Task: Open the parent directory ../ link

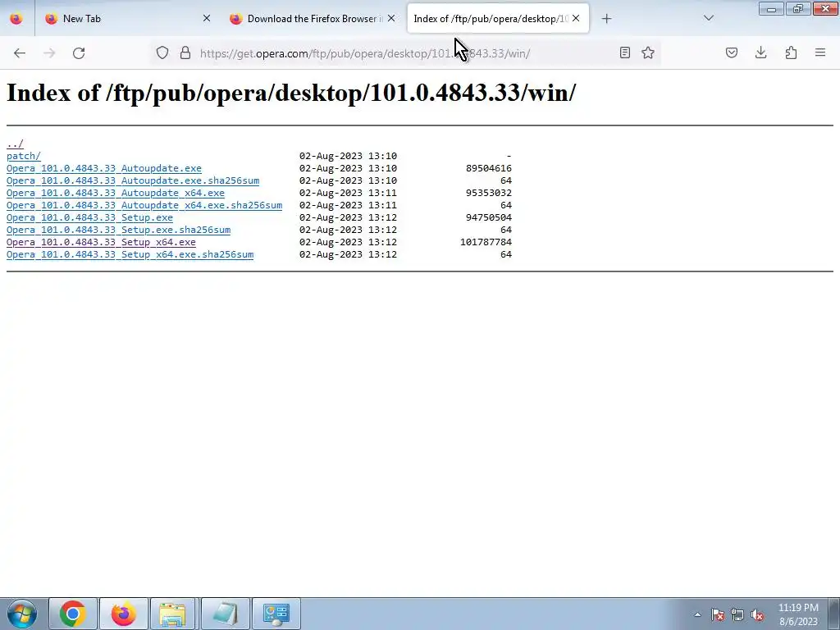Action: click(x=15, y=144)
